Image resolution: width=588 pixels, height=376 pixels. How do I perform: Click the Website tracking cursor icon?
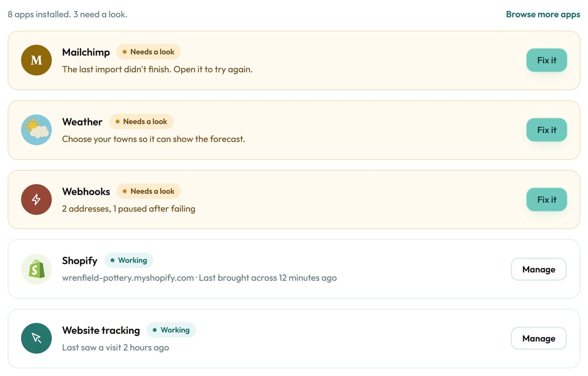(37, 338)
